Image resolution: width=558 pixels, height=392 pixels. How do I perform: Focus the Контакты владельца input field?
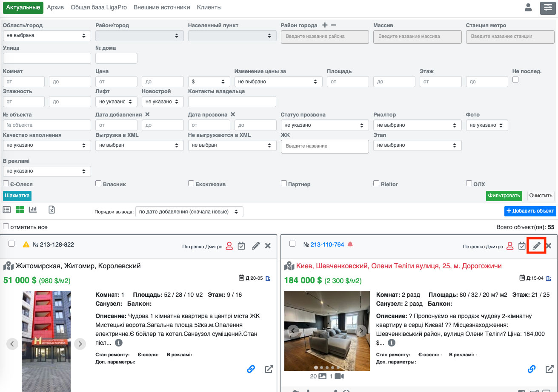click(x=232, y=102)
